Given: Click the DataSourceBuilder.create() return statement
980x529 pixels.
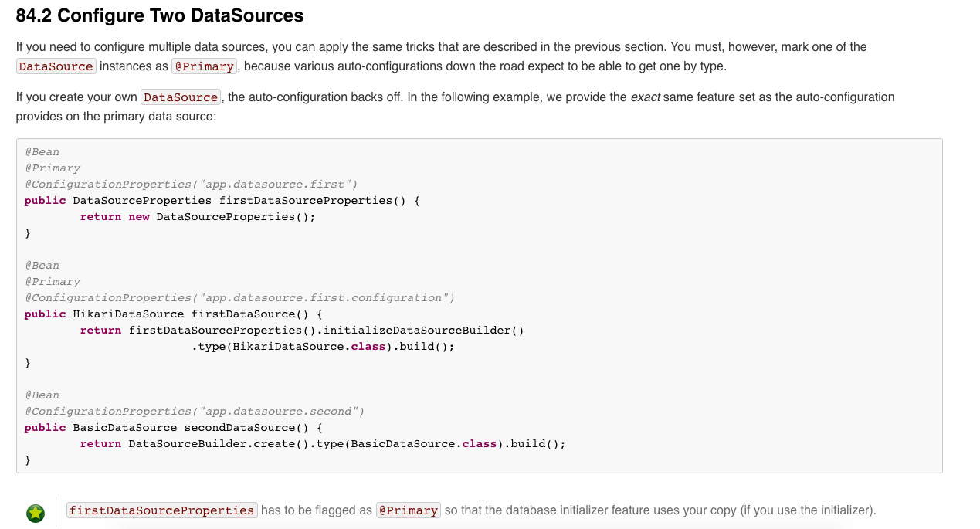Looking at the screenshot, I should click(x=323, y=444).
